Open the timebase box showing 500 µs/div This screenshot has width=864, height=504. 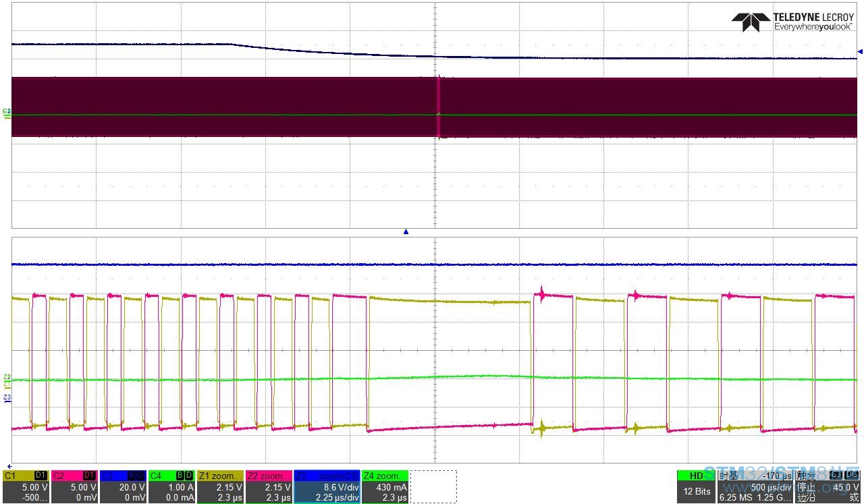(755, 486)
